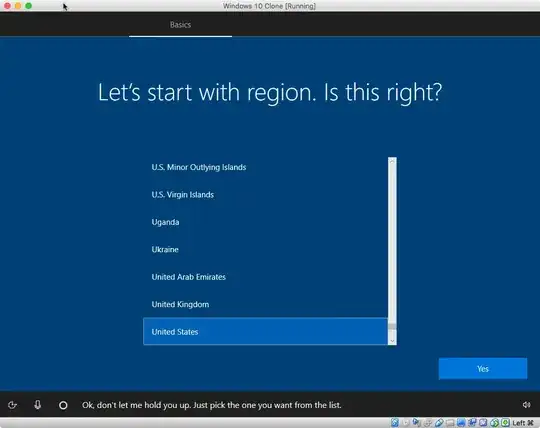Click the Cortana circle icon
The image size is (540, 428).
63,405
